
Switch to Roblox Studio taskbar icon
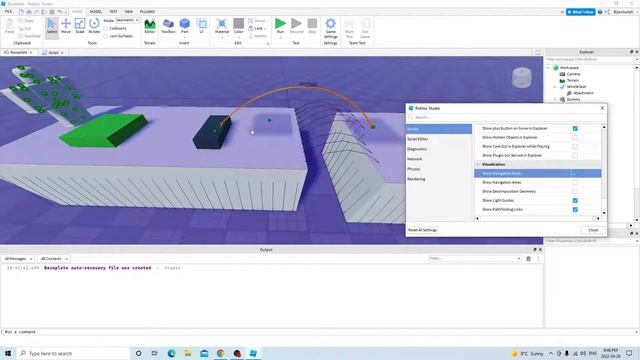click(x=253, y=353)
